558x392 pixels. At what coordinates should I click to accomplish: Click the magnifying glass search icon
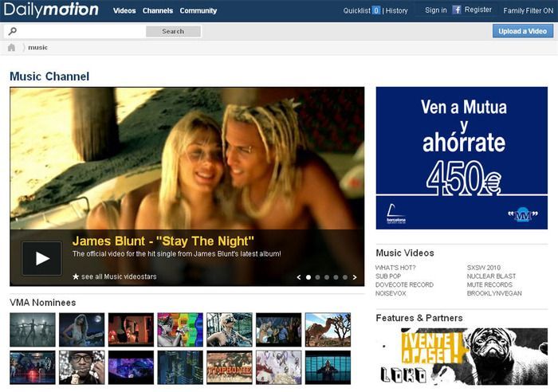(13, 31)
